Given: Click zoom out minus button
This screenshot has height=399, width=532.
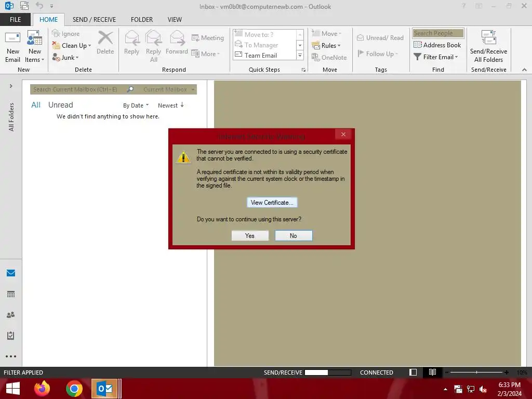Looking at the screenshot, I should click(x=447, y=373).
